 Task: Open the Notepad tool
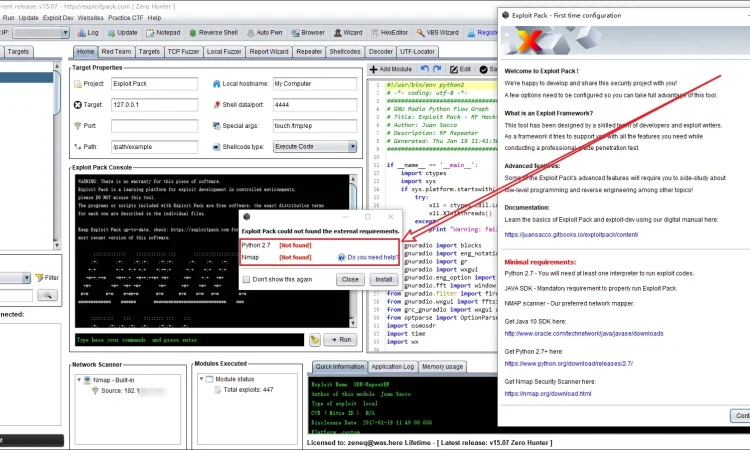click(x=164, y=33)
